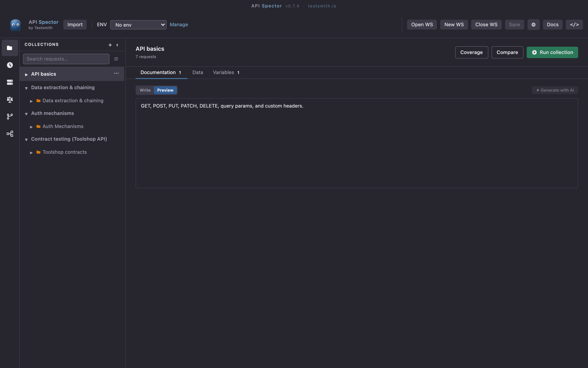The width and height of the screenshot is (588, 368).
Task: Open the contract testing scales icon
Action: click(x=10, y=99)
